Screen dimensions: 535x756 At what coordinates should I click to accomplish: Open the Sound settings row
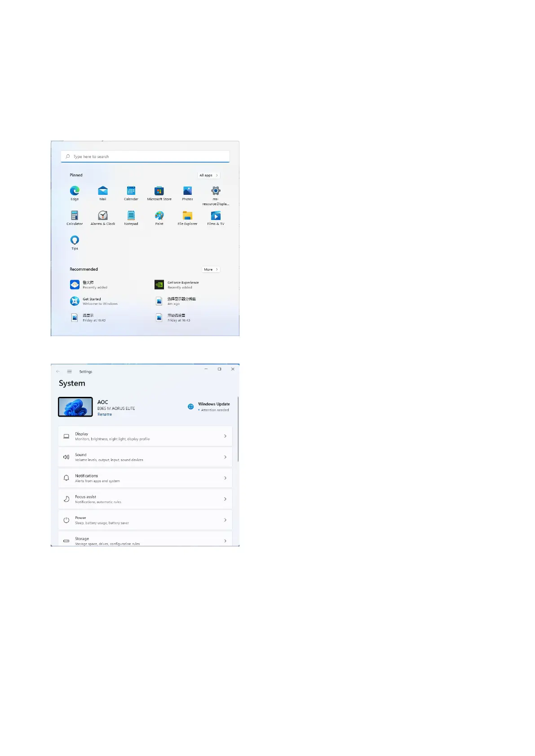[145, 457]
